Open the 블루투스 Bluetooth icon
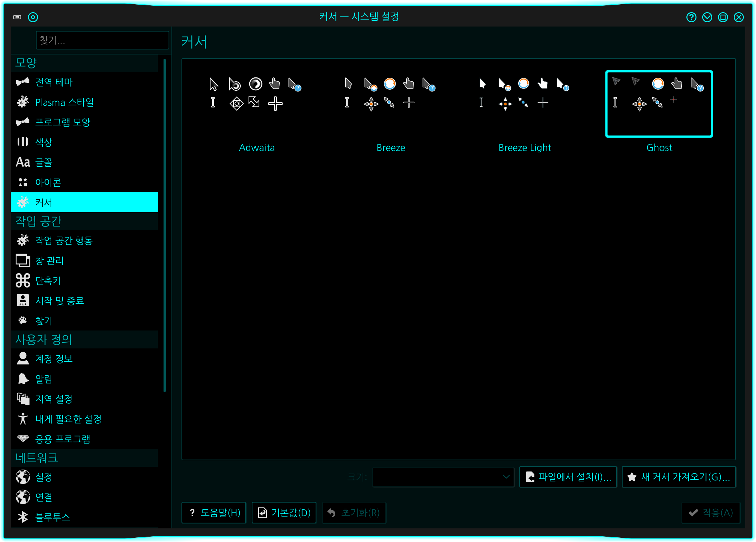This screenshot has width=756, height=542. pos(23,517)
